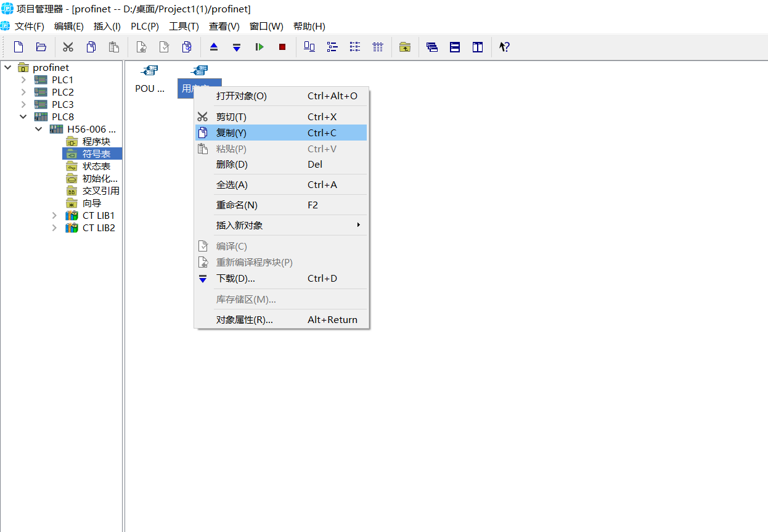Choose 重命名(N) in context menu
This screenshot has width=768, height=532.
[x=281, y=205]
